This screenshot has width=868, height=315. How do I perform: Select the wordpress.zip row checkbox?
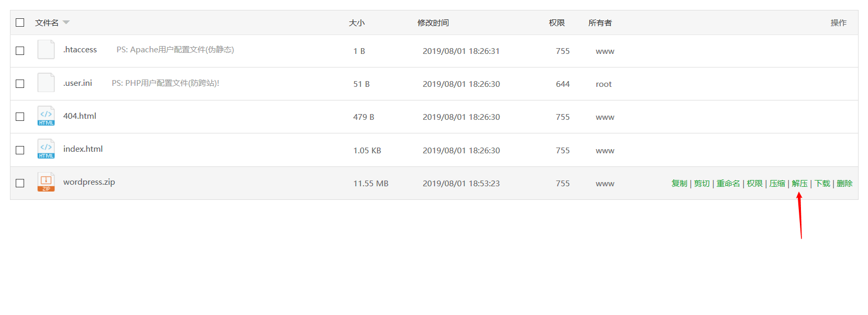click(20, 183)
